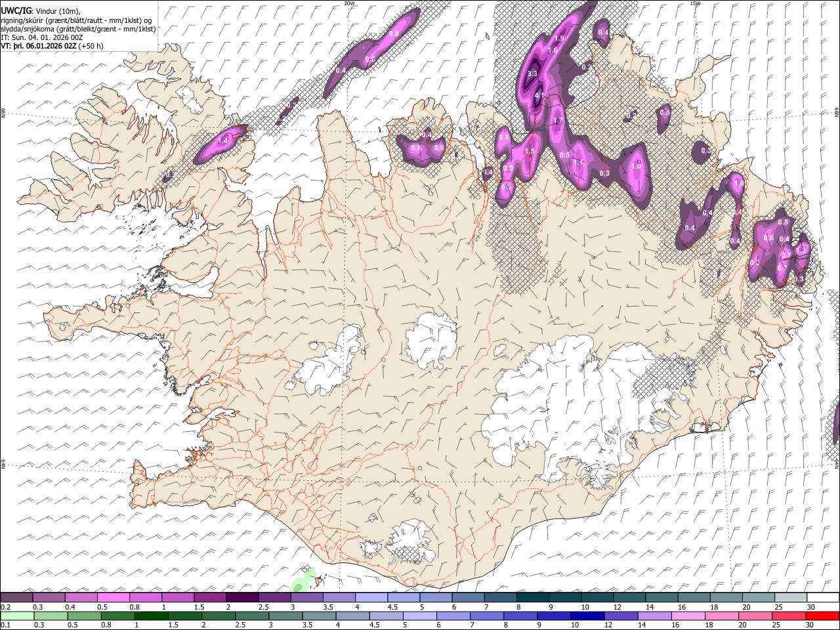The width and height of the screenshot is (840, 630).
Task: Click the 25–30 red swatch in lower row
Action: [x=789, y=616]
